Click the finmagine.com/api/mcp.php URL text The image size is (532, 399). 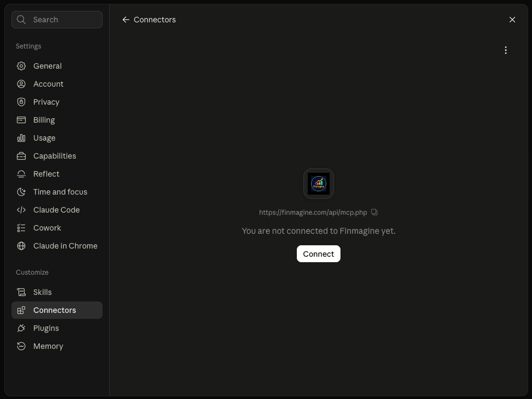pyautogui.click(x=313, y=212)
